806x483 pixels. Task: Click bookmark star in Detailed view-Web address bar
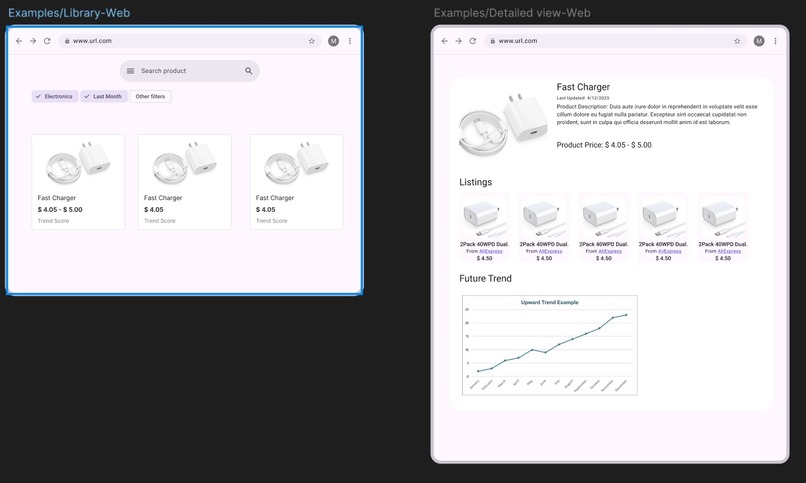point(737,41)
